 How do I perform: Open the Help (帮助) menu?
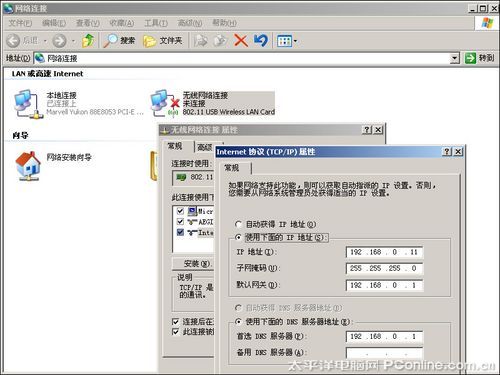(x=224, y=23)
